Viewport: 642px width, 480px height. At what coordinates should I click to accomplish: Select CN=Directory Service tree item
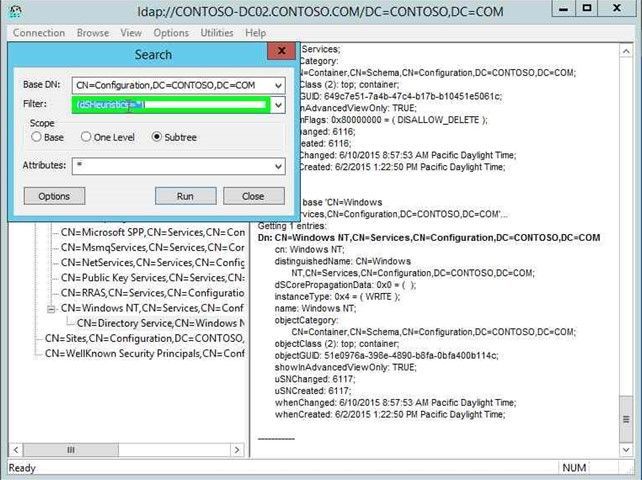click(x=160, y=323)
